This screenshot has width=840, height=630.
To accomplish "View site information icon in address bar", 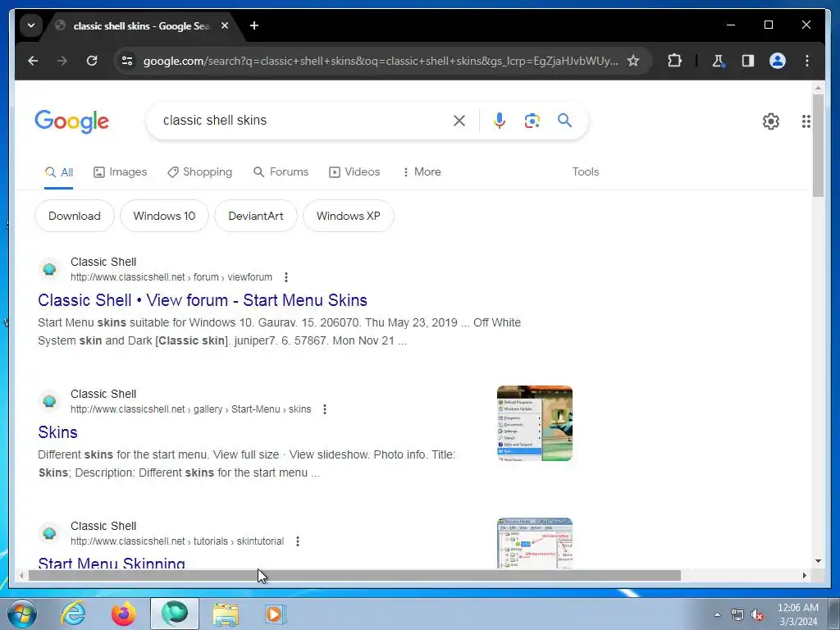I will [127, 61].
